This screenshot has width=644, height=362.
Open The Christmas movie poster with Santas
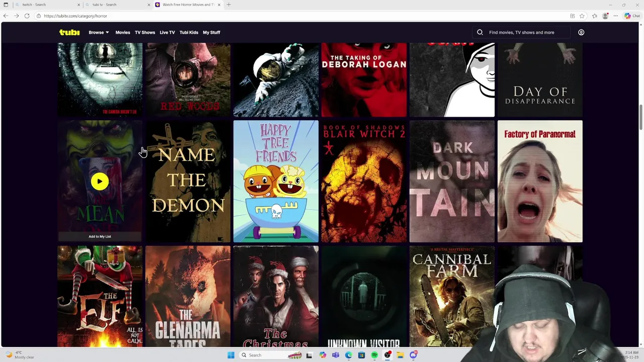pos(276,297)
